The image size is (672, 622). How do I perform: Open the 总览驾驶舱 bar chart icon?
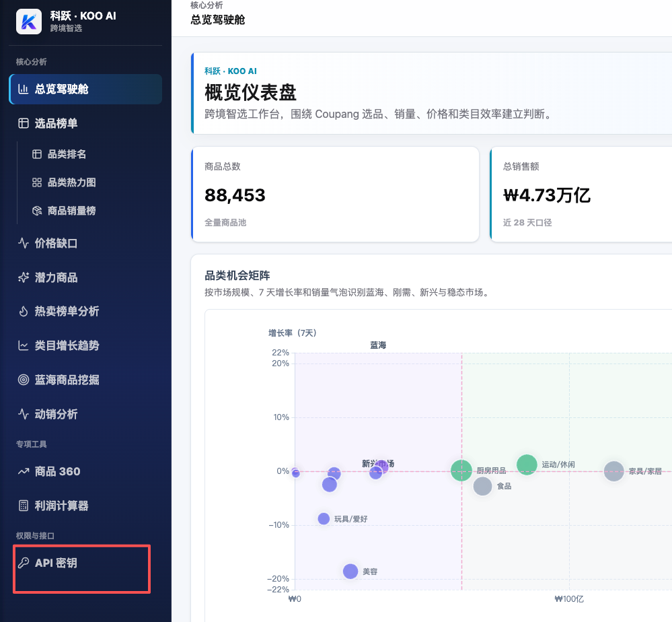coord(23,90)
